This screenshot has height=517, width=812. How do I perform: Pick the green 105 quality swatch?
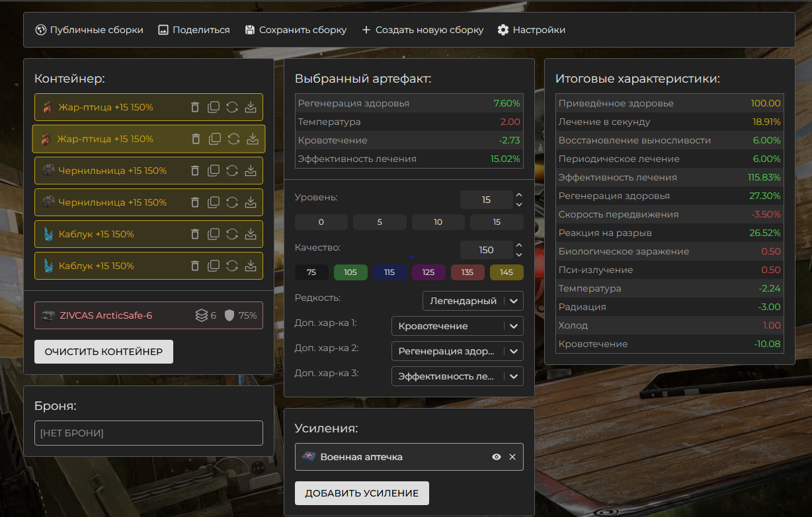click(350, 272)
